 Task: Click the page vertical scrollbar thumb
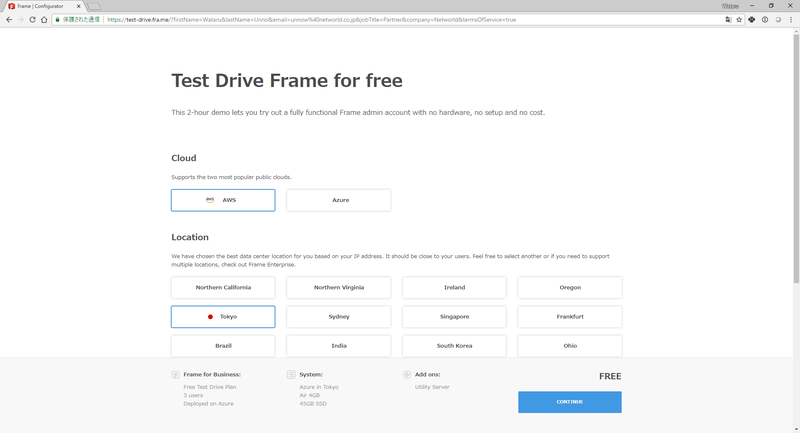[x=796, y=158]
